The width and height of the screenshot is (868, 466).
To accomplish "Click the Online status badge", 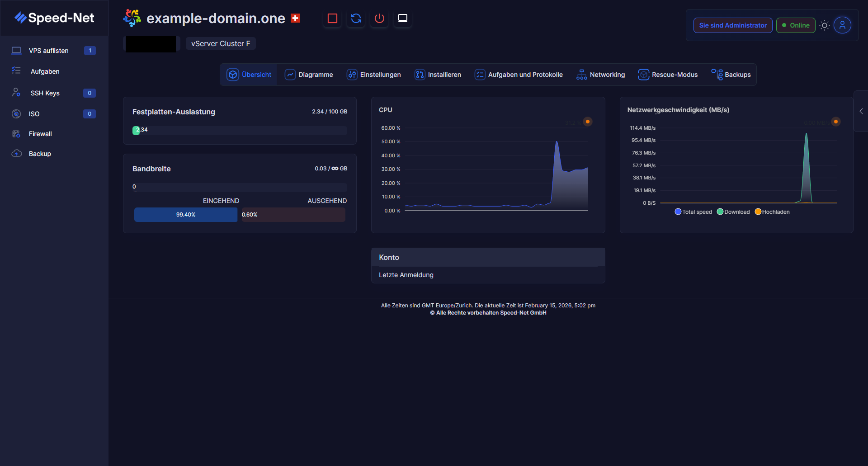I will click(796, 25).
